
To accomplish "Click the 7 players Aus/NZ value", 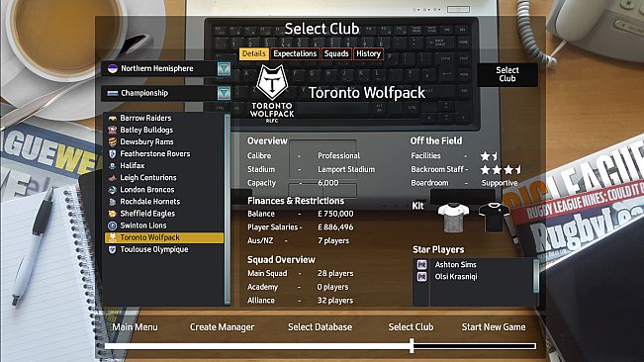I will (x=333, y=241).
